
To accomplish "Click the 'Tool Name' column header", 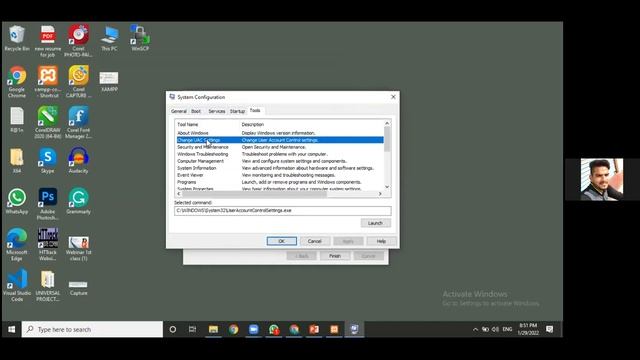I will (188, 124).
